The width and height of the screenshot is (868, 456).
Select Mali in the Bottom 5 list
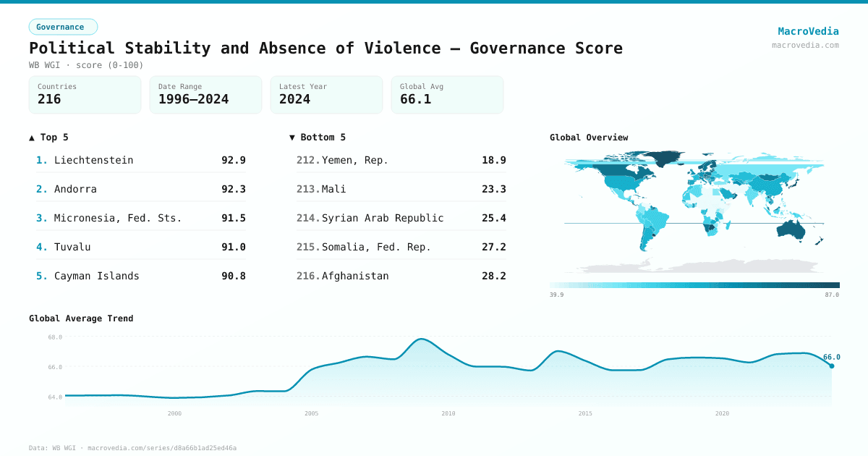[401, 189]
